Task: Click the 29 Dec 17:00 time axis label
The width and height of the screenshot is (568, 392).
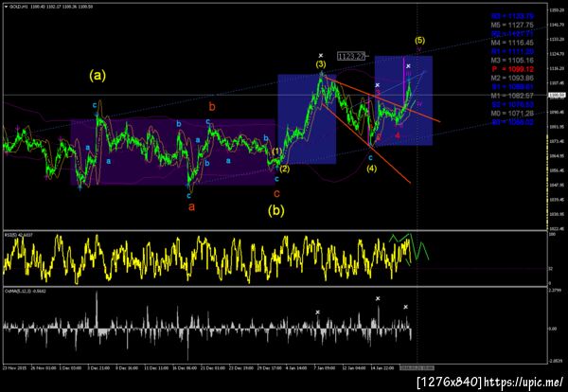Action: tap(272, 368)
